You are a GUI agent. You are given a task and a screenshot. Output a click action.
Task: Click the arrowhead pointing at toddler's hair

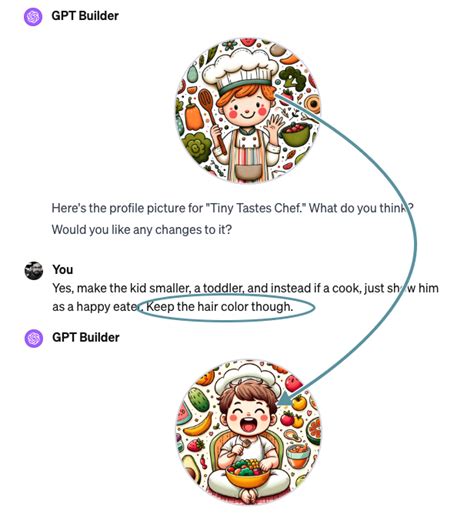[285, 399]
